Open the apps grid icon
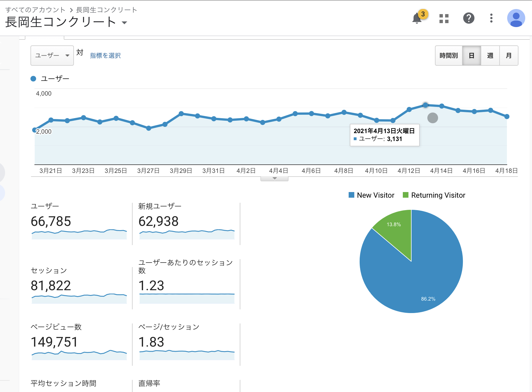Viewport: 532px width, 392px height. (444, 18)
